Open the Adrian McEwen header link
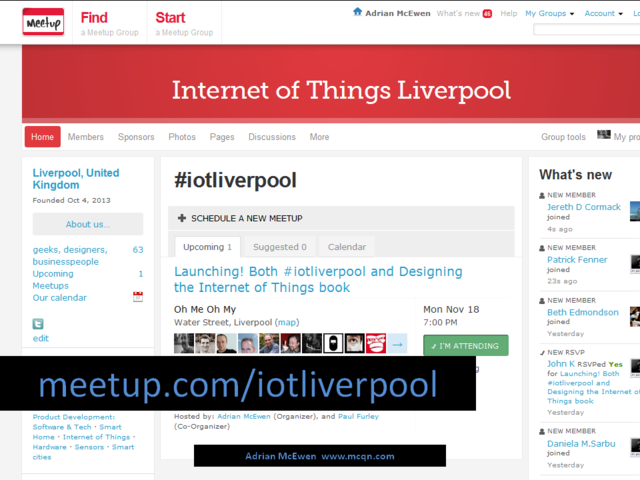Viewport: 640px width, 480px height. tap(398, 13)
